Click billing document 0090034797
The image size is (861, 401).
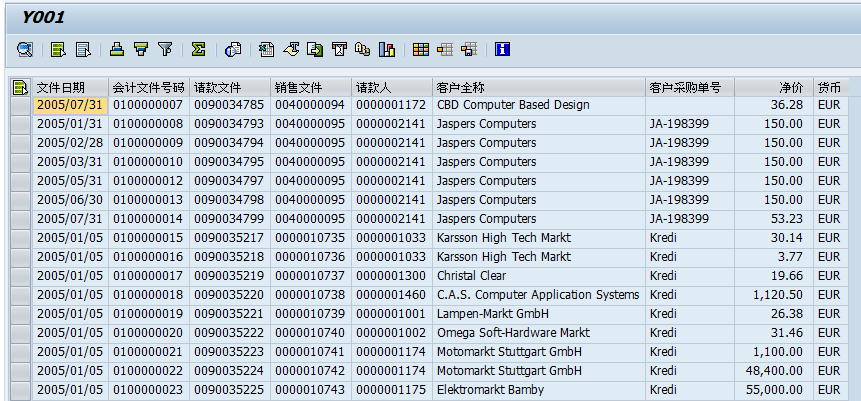(229, 181)
